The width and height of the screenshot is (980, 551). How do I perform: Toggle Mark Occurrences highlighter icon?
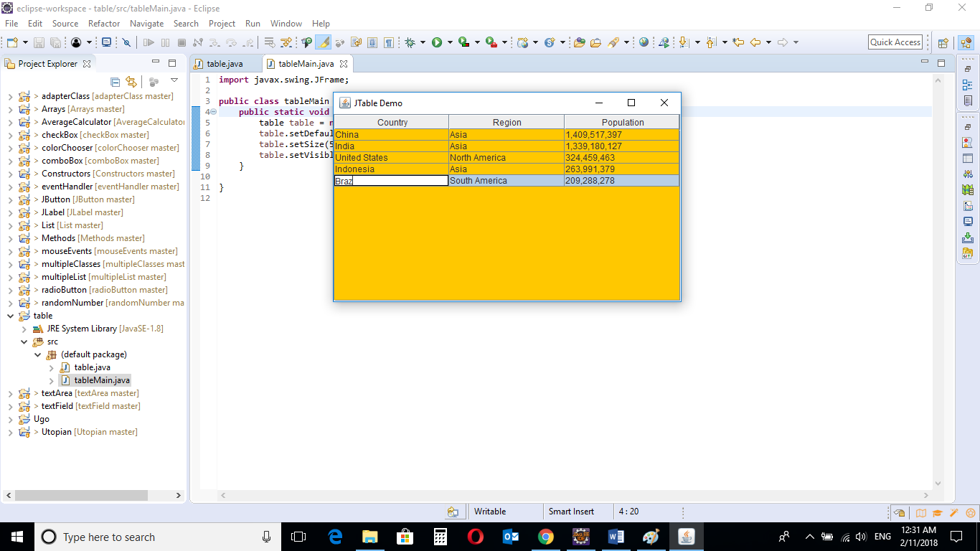[x=324, y=42]
